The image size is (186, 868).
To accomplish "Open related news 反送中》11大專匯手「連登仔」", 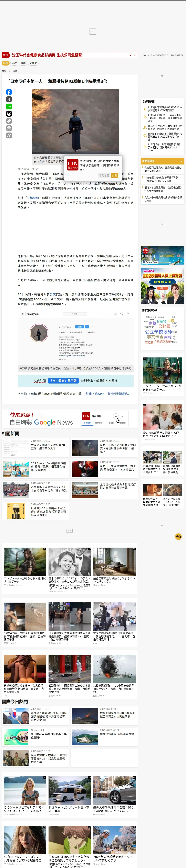I will pyautogui.click(x=49, y=512).
